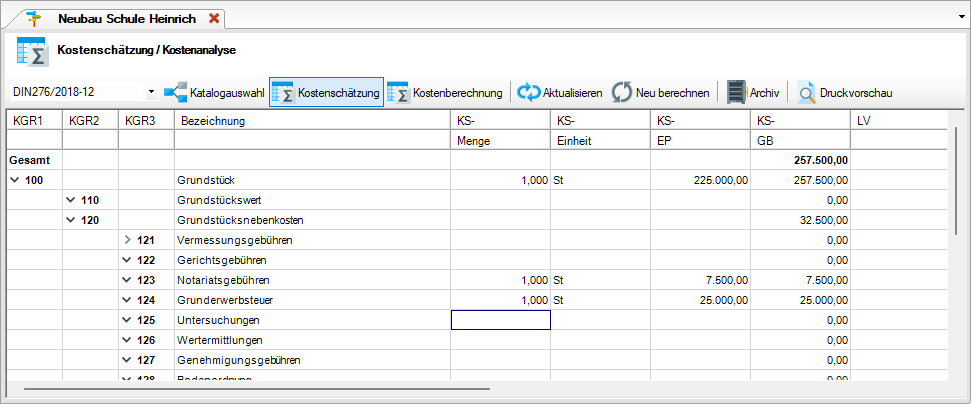Click the EP sub-header
Screen dimensions: 971x404
click(x=700, y=141)
